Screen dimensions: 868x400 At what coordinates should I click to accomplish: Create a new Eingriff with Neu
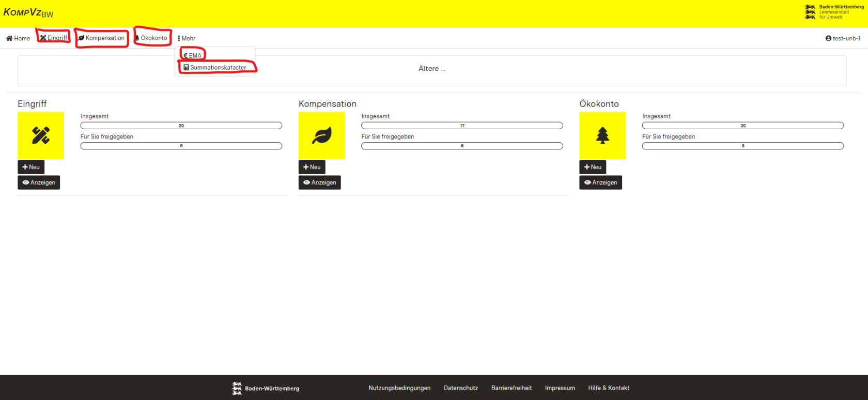tap(31, 167)
